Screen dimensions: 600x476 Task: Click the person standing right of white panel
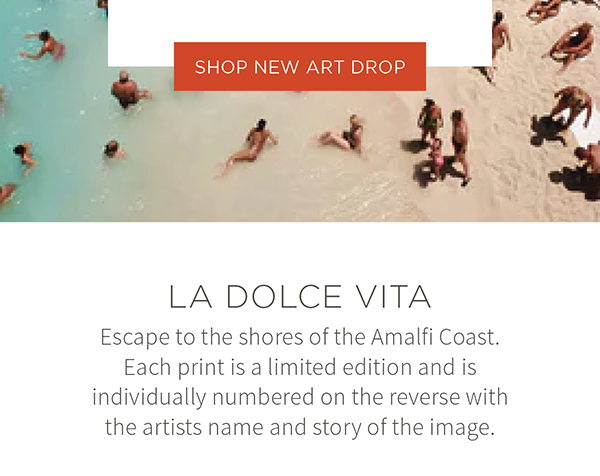pos(501,34)
